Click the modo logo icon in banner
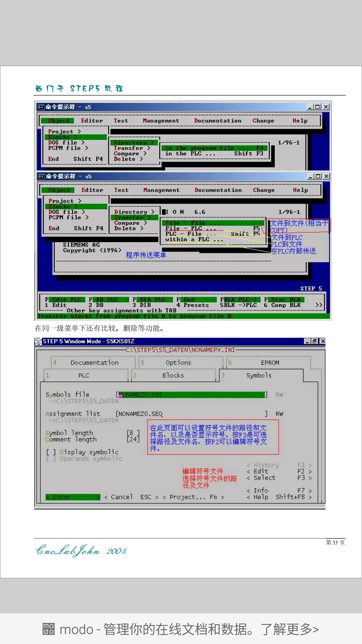This screenshot has height=644, width=362. pyautogui.click(x=49, y=629)
